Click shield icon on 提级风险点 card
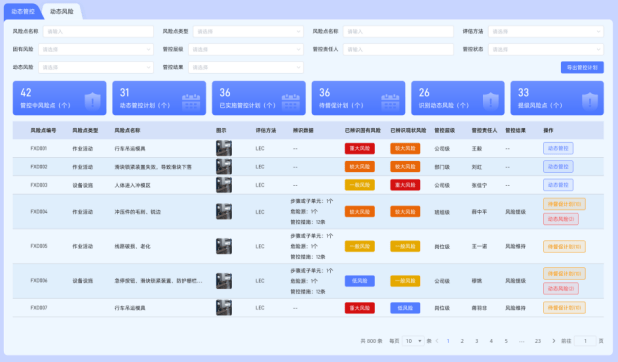Image resolution: width=618 pixels, height=362 pixels. 590,101
